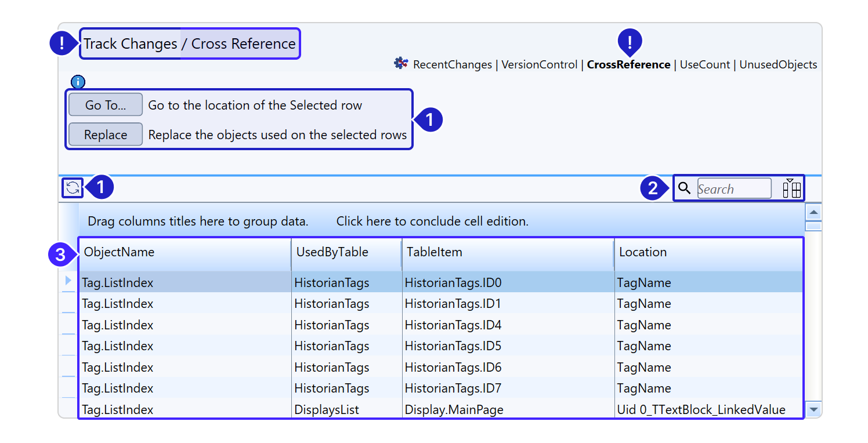Switch to the UnusedObjects tab
Image resolution: width=868 pixels, height=443 pixels.
[x=777, y=65]
